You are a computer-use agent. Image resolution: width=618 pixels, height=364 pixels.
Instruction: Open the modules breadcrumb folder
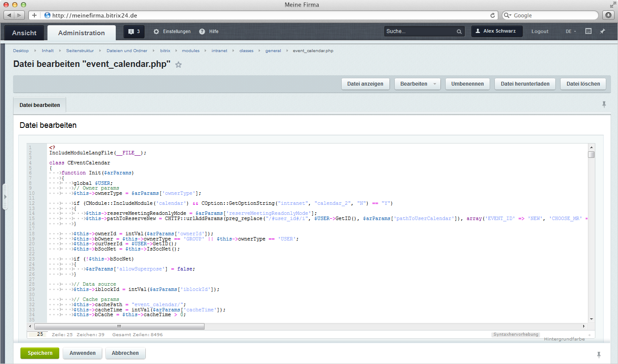point(191,51)
